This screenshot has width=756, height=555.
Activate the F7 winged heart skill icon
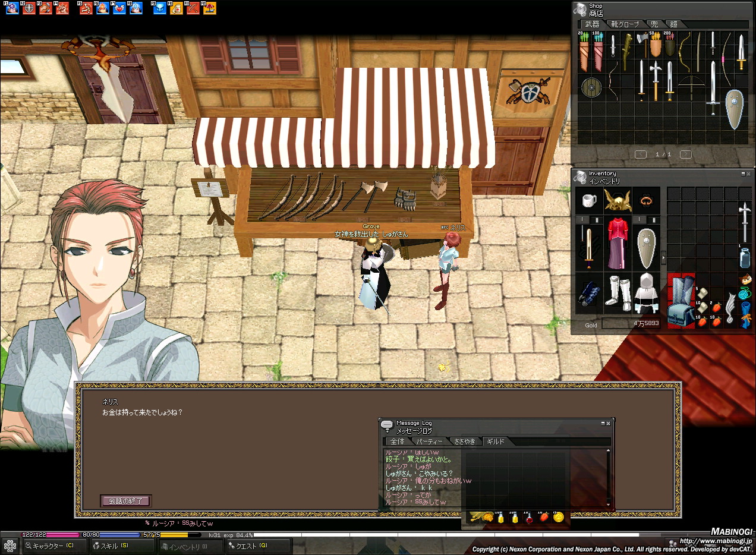119,8
